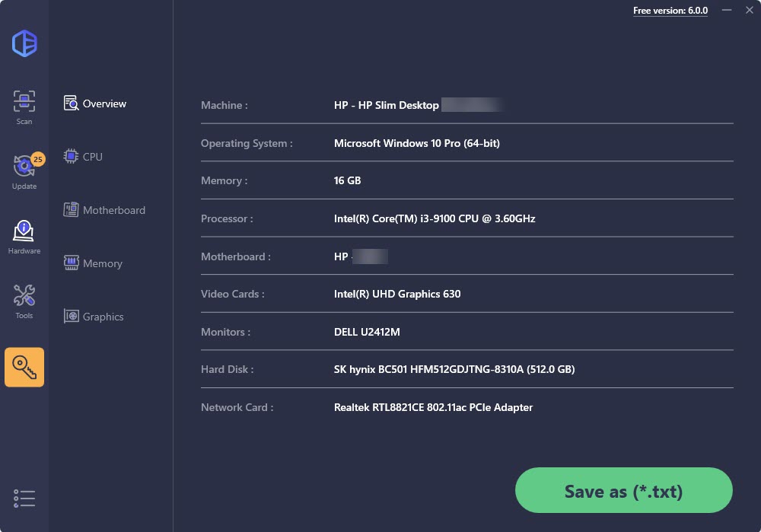This screenshot has width=761, height=532.
Task: Open the Tools section
Action: point(24,301)
